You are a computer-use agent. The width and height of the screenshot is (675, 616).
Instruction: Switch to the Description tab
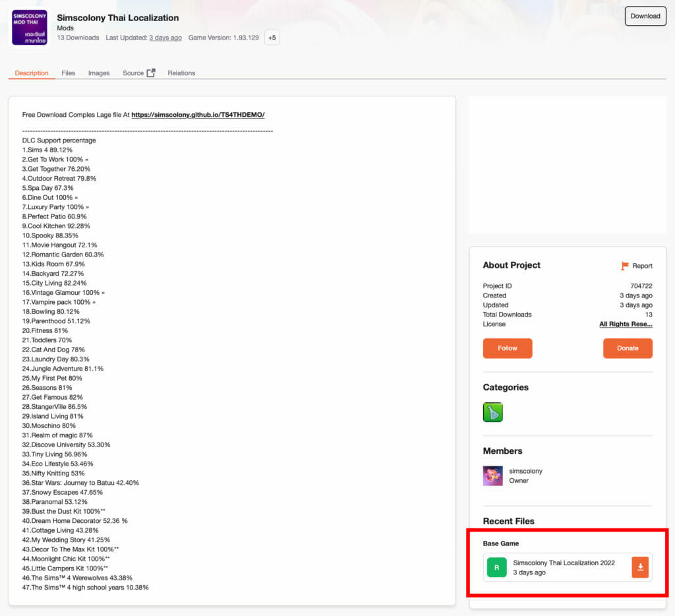pyautogui.click(x=32, y=73)
